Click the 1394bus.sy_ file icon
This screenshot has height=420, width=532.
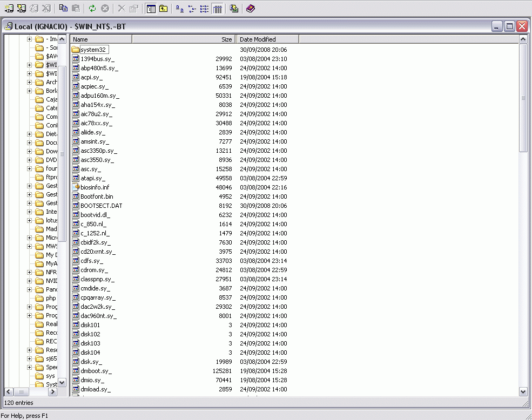75,59
